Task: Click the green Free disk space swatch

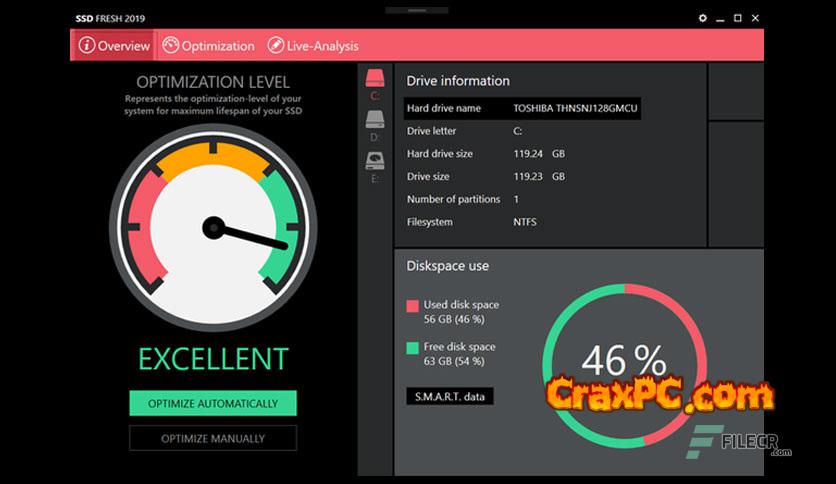Action: click(x=412, y=348)
